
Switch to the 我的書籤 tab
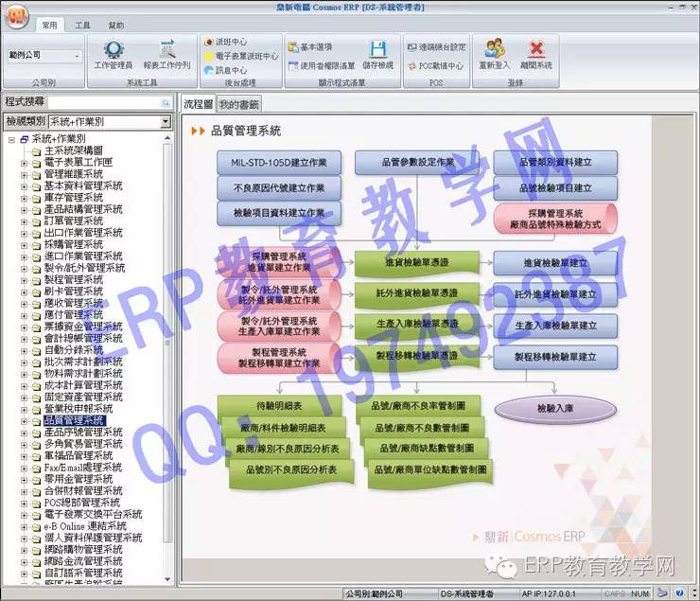pyautogui.click(x=238, y=104)
